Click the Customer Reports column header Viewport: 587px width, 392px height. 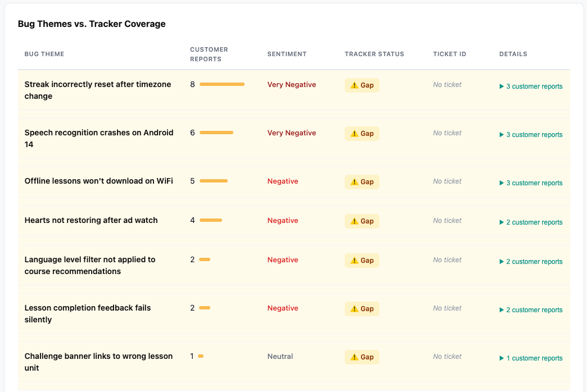click(209, 54)
